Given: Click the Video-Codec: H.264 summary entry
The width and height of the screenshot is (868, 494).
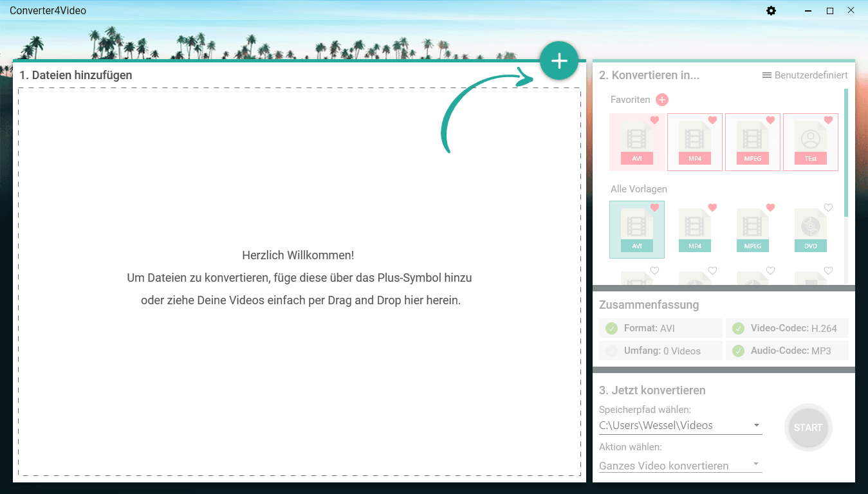Looking at the screenshot, I should pos(787,328).
